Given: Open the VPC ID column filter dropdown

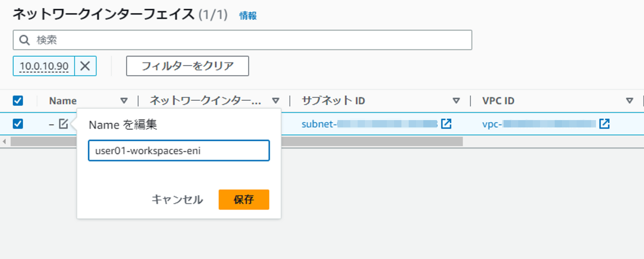Looking at the screenshot, I should coord(629,100).
